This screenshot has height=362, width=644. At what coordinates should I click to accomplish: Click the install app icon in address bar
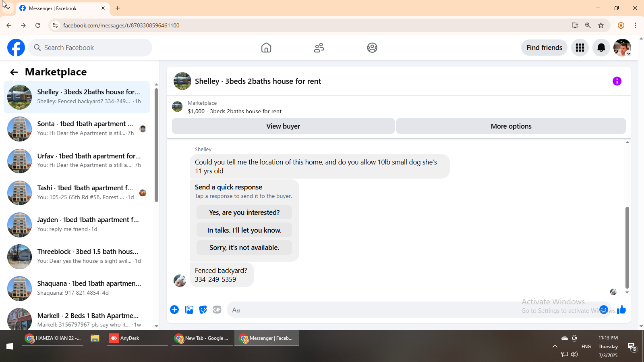point(575,25)
